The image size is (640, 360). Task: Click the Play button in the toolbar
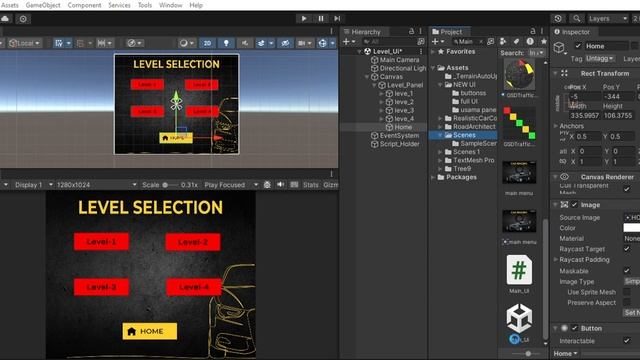304,18
